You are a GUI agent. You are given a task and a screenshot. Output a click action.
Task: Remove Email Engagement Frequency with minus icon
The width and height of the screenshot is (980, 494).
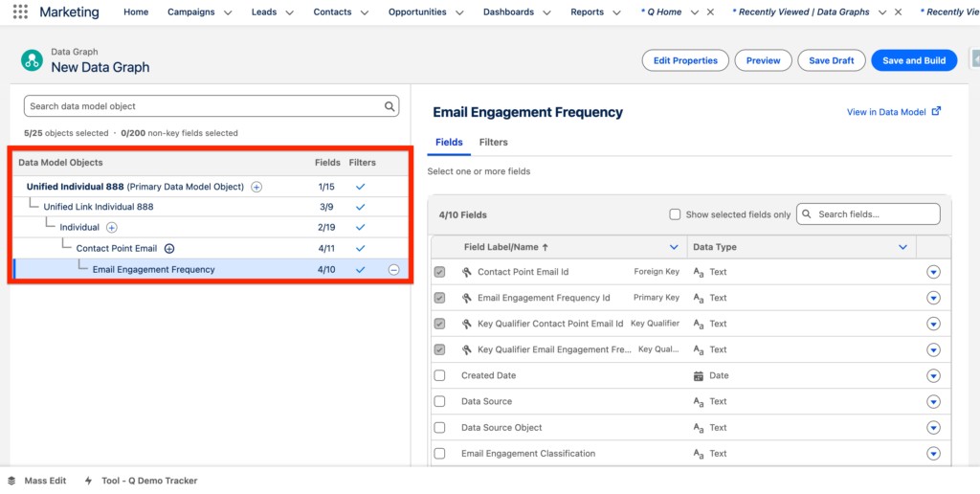[393, 270]
